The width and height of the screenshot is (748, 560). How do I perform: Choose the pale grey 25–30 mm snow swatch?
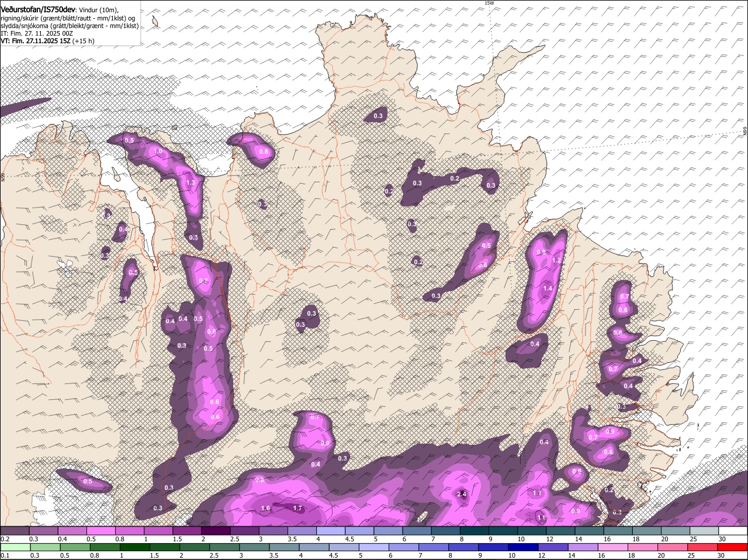[704, 531]
